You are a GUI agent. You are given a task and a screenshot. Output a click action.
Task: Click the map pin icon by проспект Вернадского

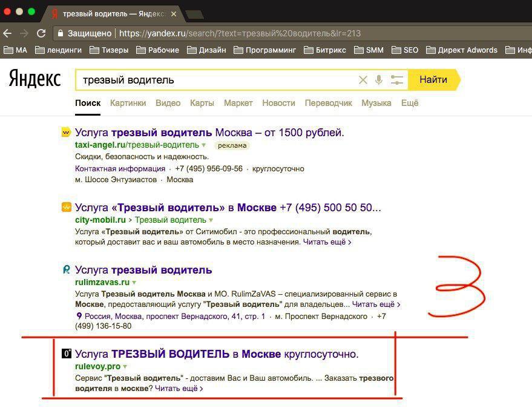[x=79, y=316]
